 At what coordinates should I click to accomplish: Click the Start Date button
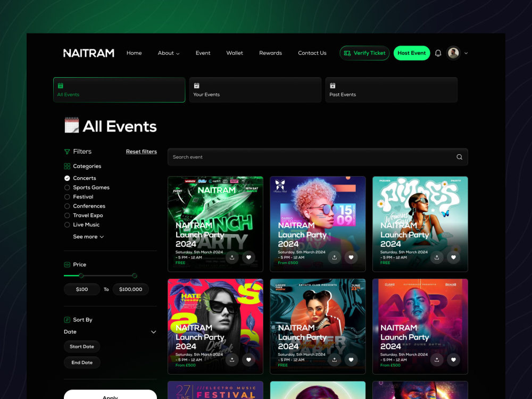click(x=82, y=347)
